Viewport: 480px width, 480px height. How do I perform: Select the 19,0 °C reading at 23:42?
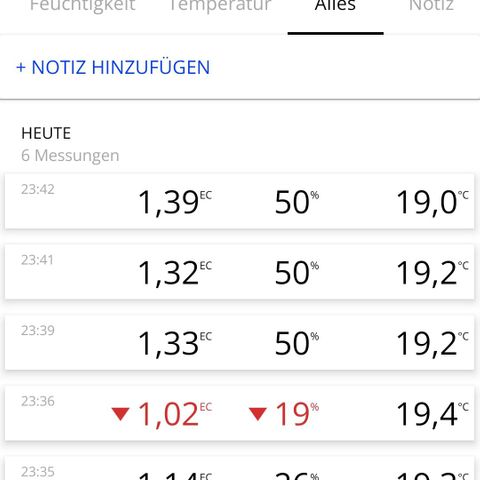(x=432, y=202)
